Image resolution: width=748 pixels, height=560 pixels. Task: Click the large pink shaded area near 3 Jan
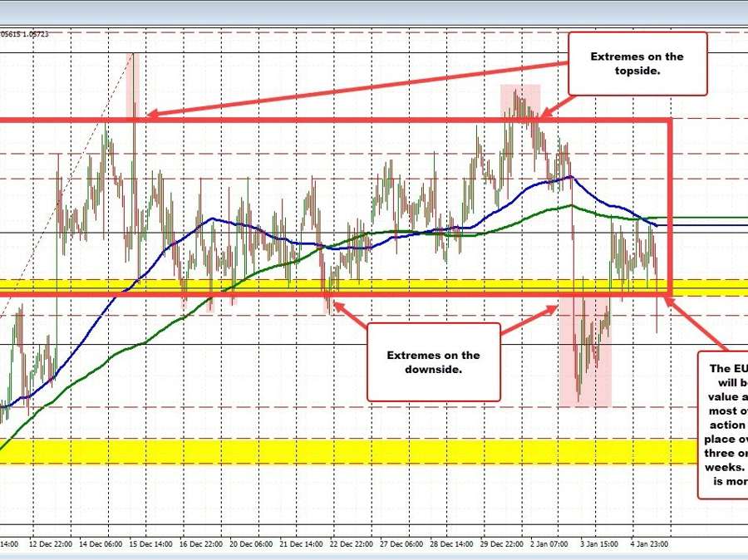(592, 349)
